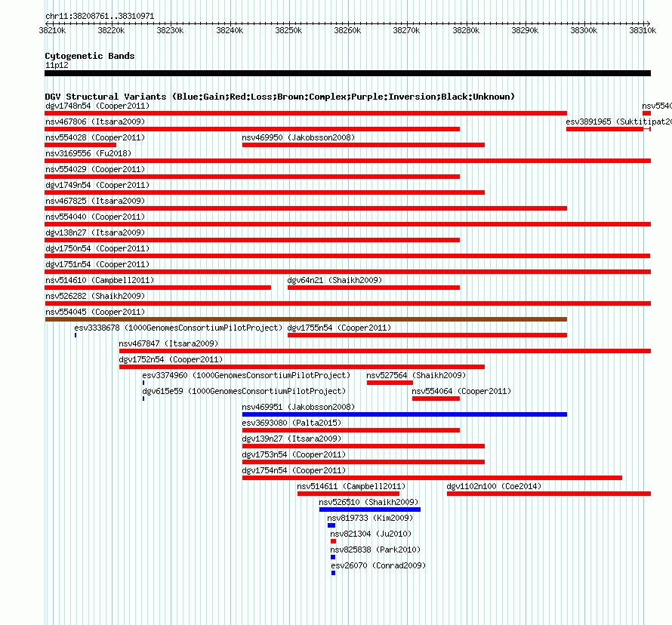Click esv26070 (Conrad2009) label
This screenshot has width=672, height=625.
(378, 565)
